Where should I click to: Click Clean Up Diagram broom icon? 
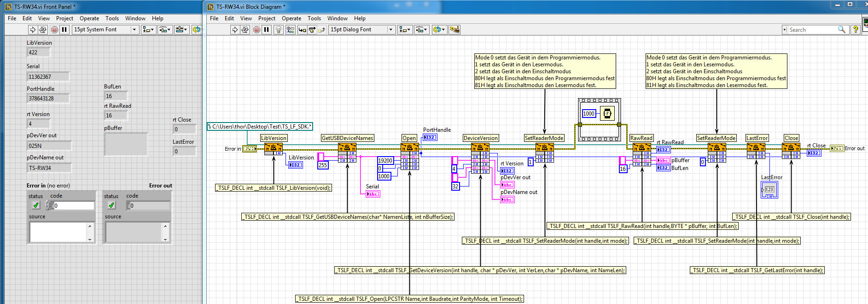[x=454, y=29]
